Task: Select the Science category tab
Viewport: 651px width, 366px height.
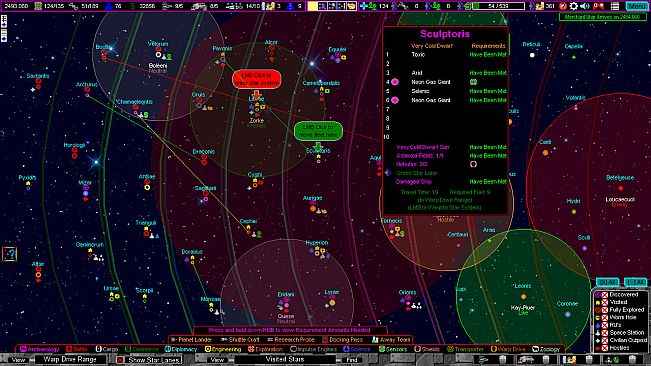Action: 357,349
